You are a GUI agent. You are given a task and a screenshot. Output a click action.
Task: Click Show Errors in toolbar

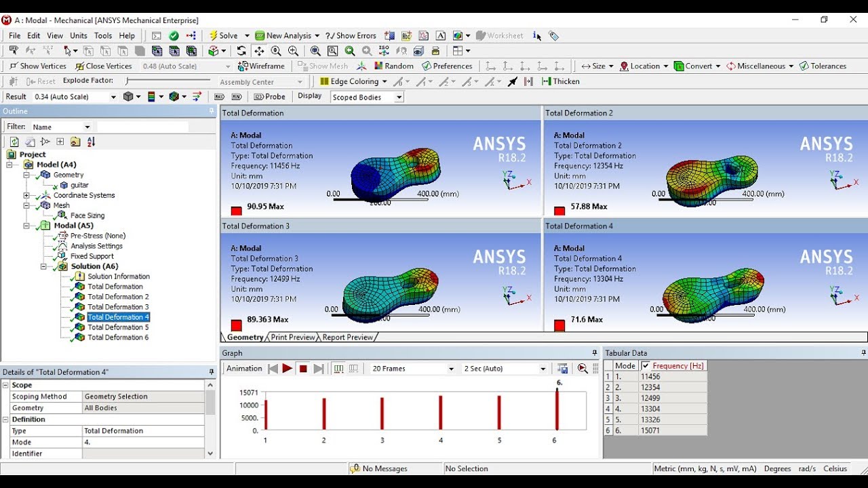pos(351,36)
